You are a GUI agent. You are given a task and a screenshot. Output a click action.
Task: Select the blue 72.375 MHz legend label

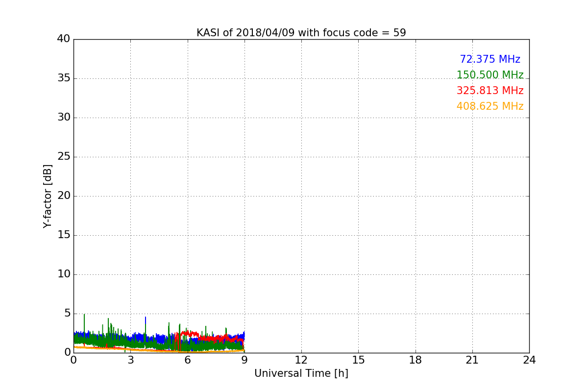490,59
